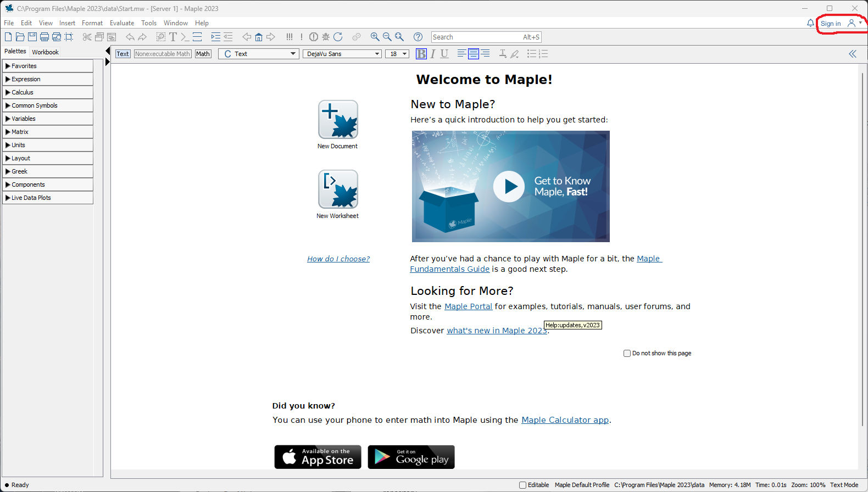Expand the Greek palette
Viewport: 868px width, 492px height.
click(48, 171)
